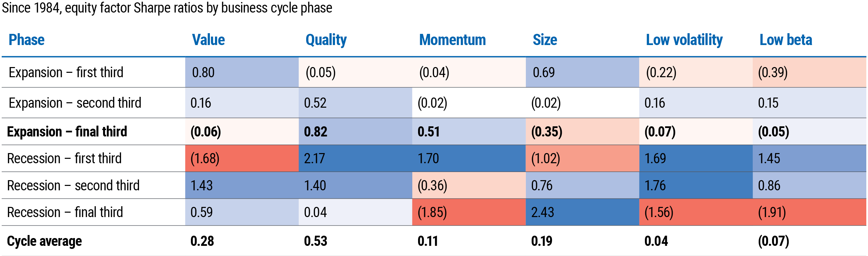Select the Low volatility column header
This screenshot has height=256, width=868.
[684, 40]
